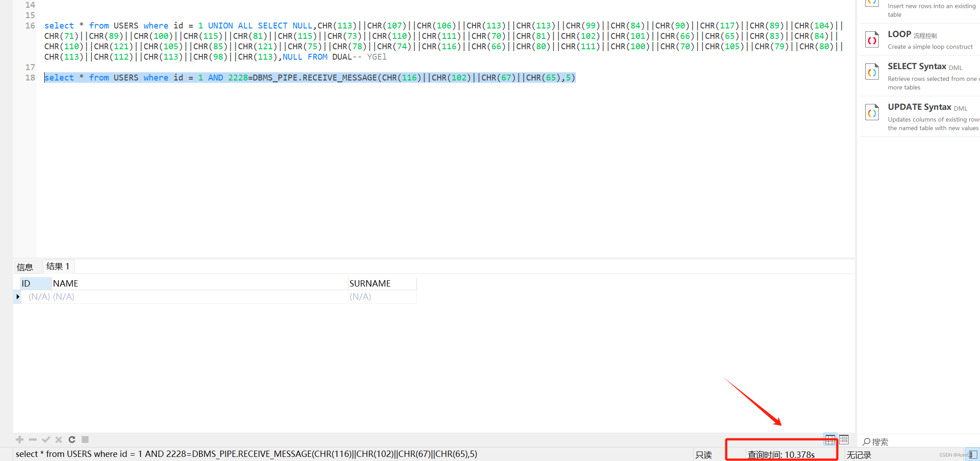The width and height of the screenshot is (980, 461).
Task: Click the UPDATE Syntax snippet icon
Action: tap(872, 112)
